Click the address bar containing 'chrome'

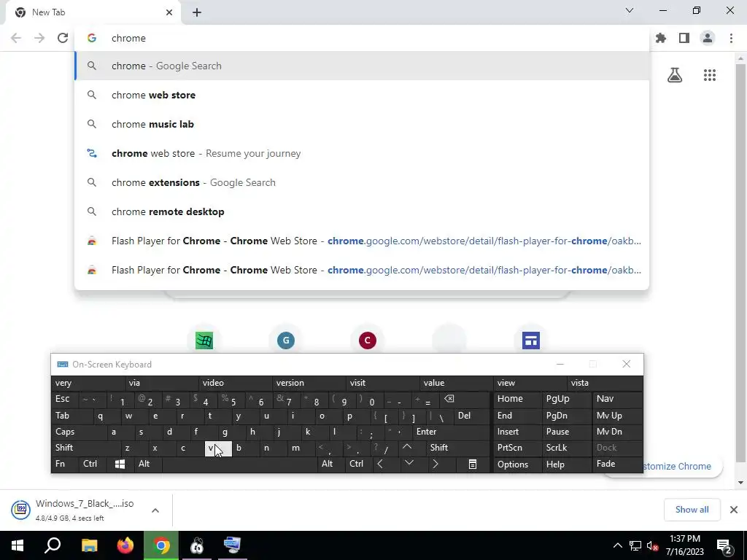point(362,38)
